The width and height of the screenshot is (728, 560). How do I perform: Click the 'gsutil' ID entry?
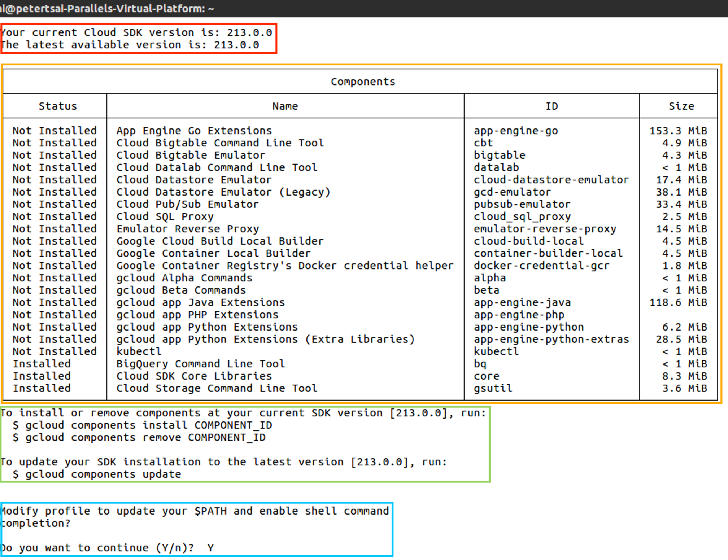click(x=493, y=388)
